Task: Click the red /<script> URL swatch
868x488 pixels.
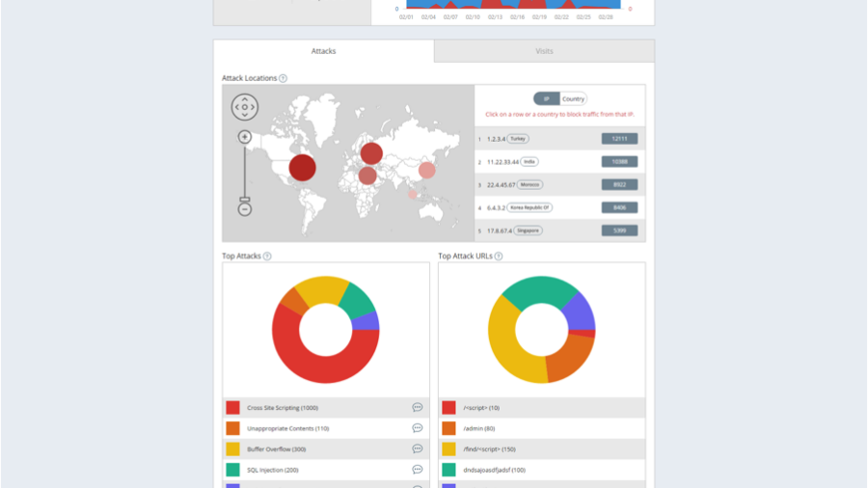Action: pyautogui.click(x=448, y=408)
